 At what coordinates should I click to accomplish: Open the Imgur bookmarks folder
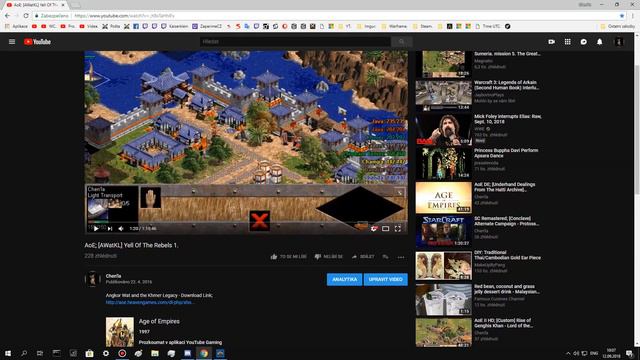[x=367, y=26]
